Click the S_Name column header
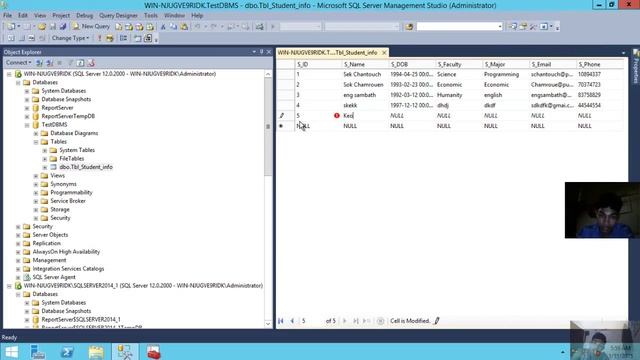 (x=365, y=64)
